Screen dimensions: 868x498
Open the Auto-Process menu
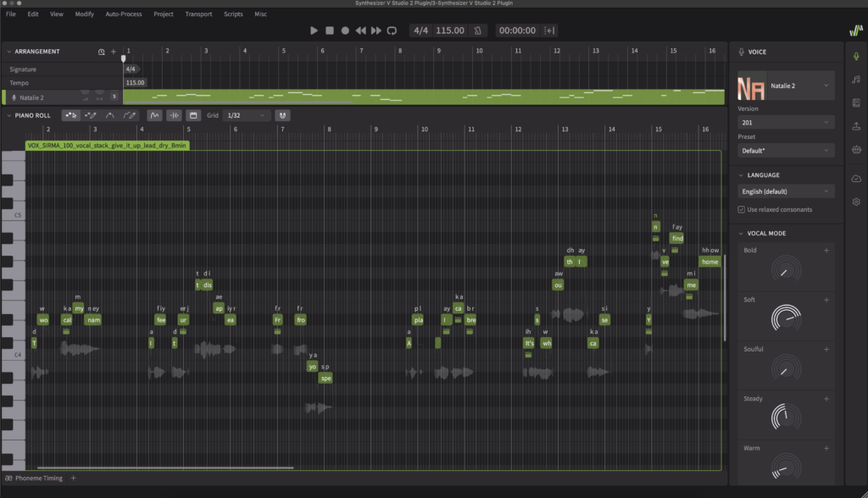[x=124, y=14]
